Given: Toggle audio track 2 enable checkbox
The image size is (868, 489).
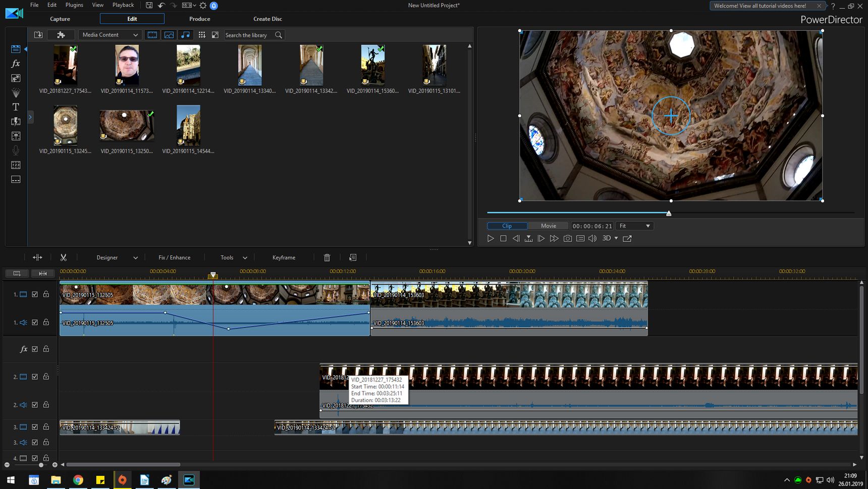Looking at the screenshot, I should (x=35, y=405).
